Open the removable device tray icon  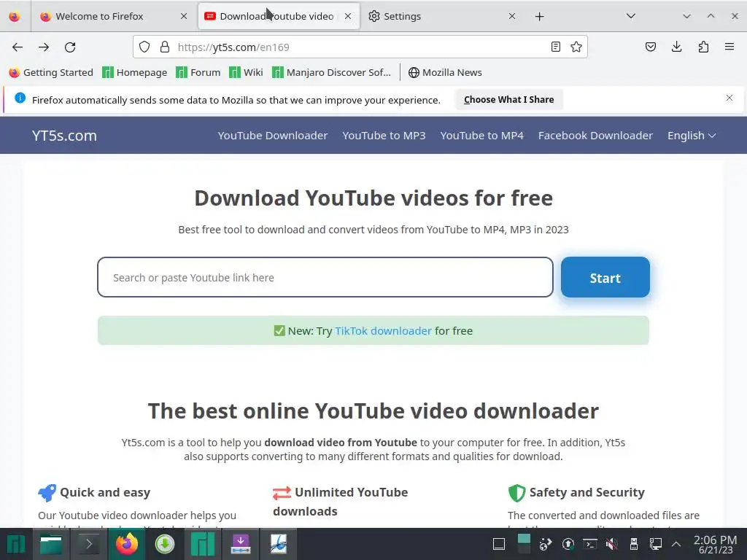pos(634,544)
